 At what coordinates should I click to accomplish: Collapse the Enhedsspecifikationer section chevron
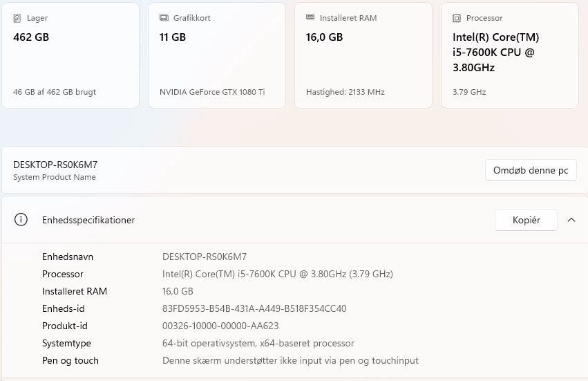571,220
